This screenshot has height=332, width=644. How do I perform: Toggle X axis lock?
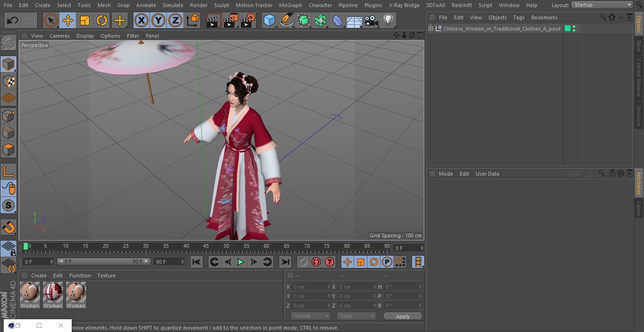pos(141,20)
